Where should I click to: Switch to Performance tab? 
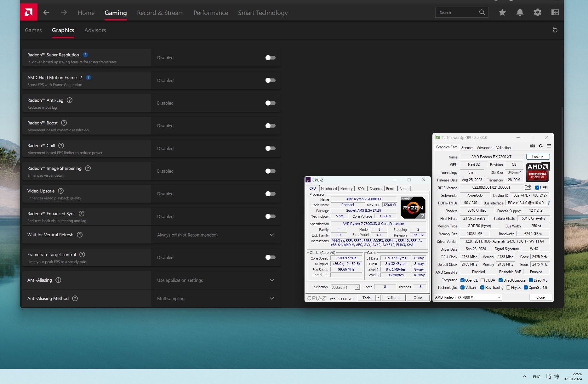[x=211, y=13]
